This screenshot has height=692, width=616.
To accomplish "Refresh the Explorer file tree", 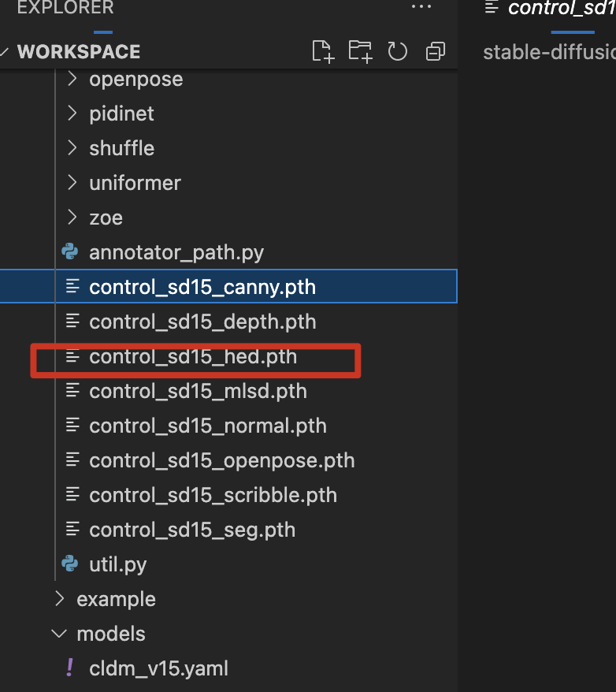I will coord(397,52).
